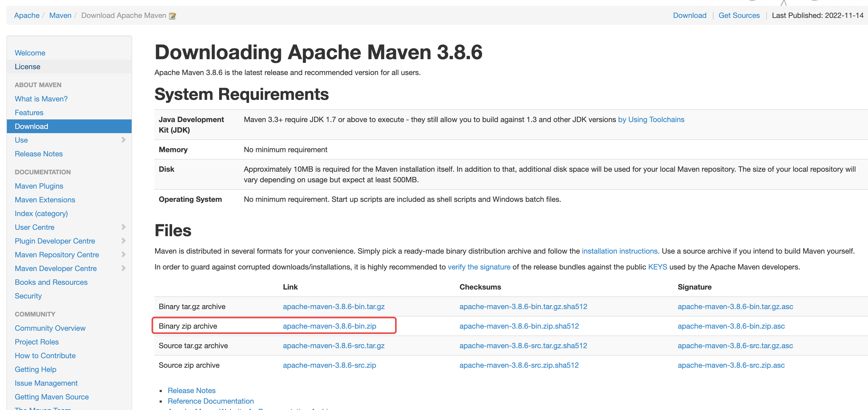Open the installation instructions link

click(x=620, y=251)
